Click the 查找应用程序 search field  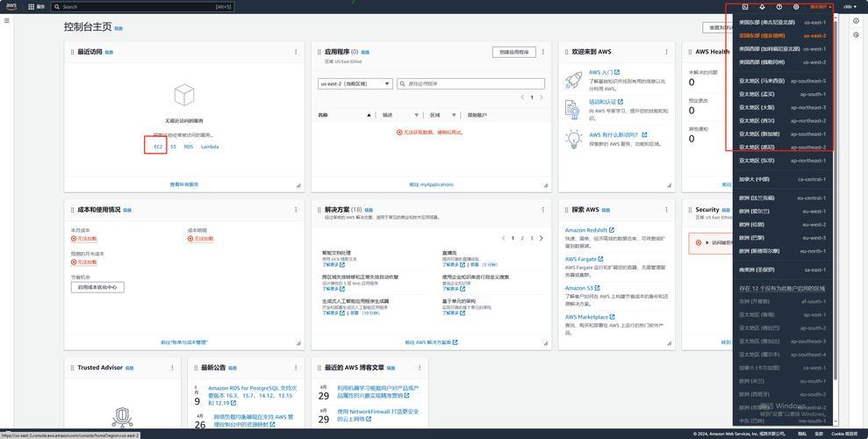471,83
